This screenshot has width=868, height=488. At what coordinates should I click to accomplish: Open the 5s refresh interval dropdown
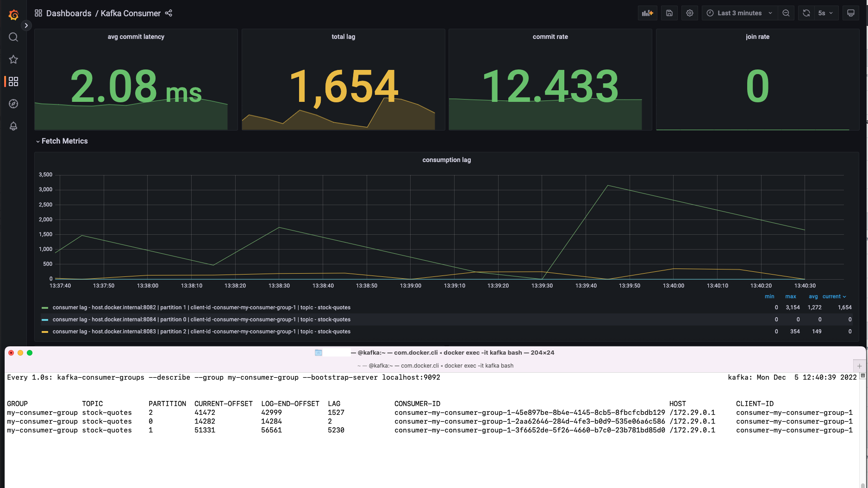click(x=825, y=13)
